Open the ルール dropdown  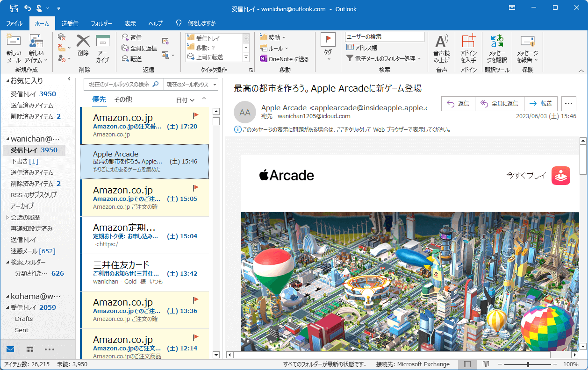274,48
